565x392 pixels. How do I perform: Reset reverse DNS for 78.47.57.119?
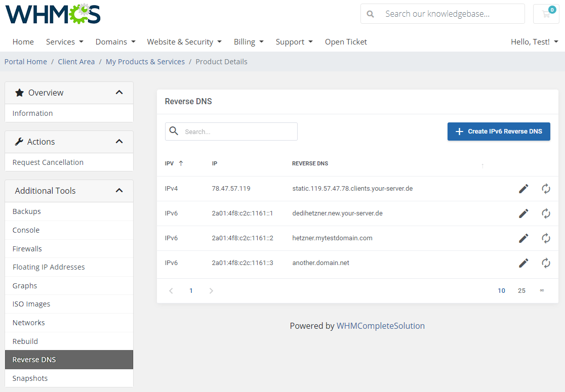546,189
